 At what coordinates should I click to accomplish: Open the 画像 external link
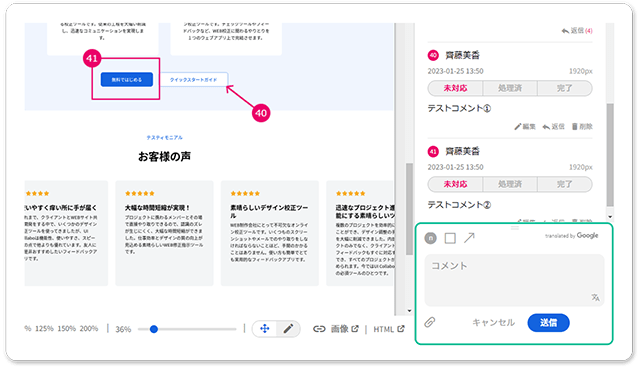pos(344,329)
